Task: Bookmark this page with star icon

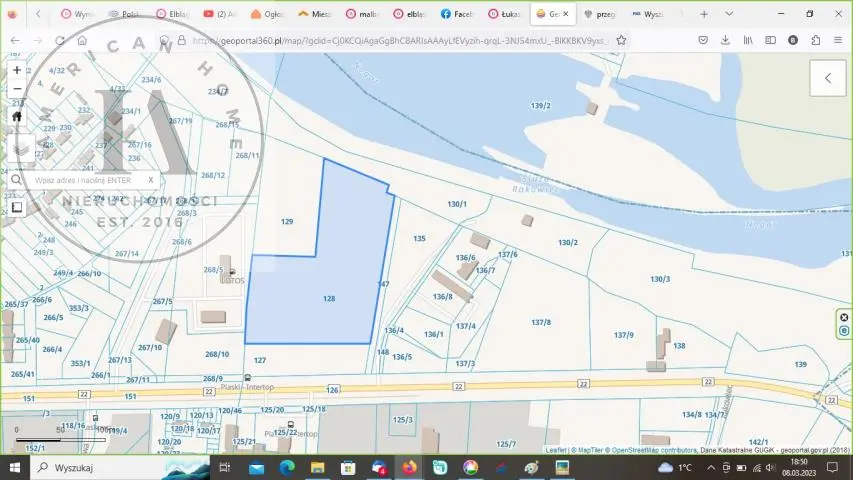Action: click(621, 40)
